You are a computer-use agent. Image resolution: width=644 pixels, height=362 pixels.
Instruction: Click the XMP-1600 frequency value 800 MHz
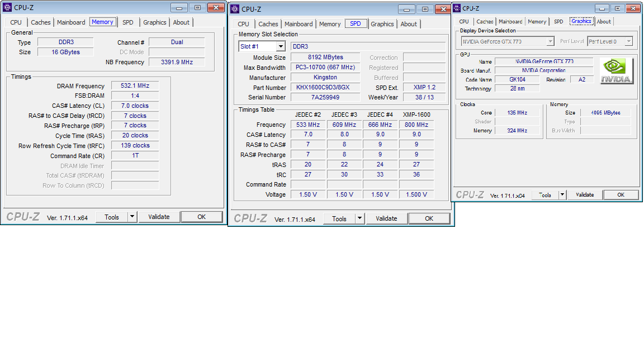(416, 125)
